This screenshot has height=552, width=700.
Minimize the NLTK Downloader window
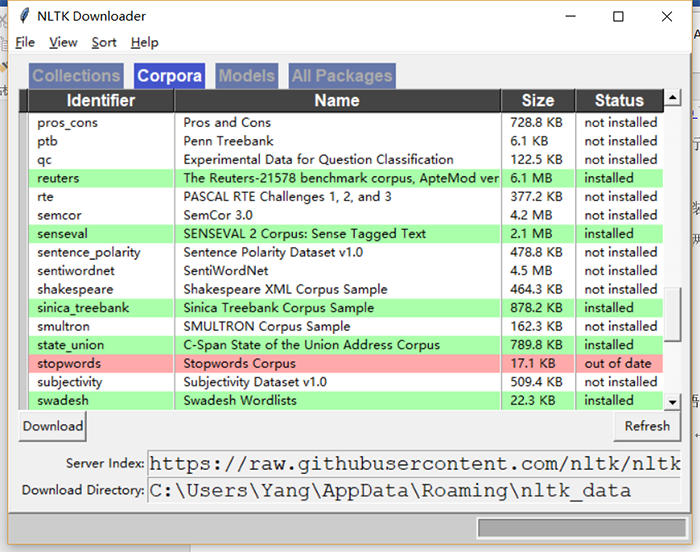[x=570, y=17]
